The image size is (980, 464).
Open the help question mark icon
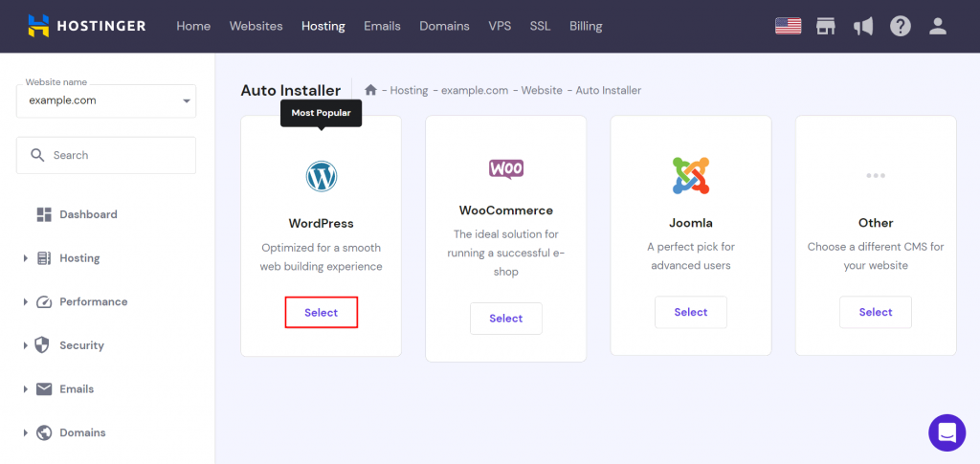click(x=901, y=26)
